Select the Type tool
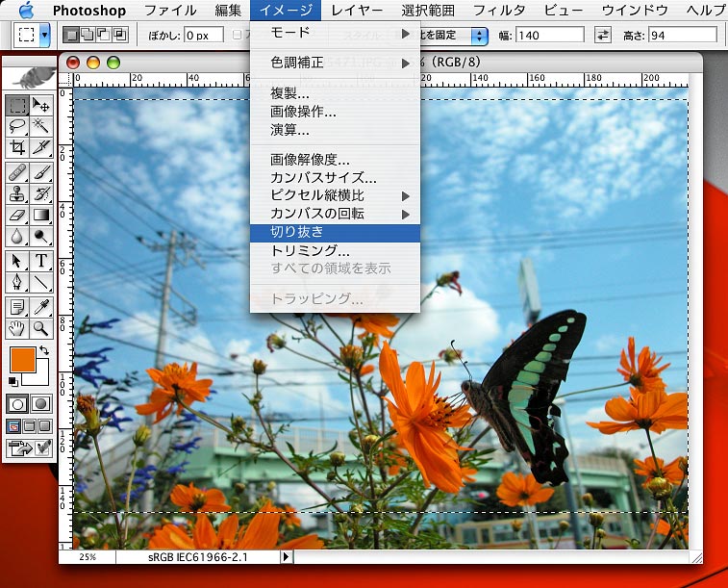Screen dimensions: 728x588 (41, 261)
